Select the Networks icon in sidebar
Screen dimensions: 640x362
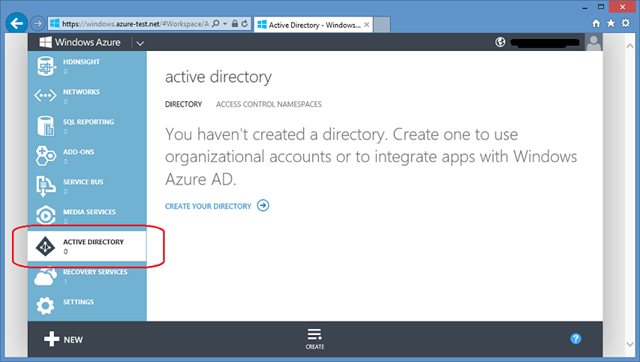tap(45, 96)
